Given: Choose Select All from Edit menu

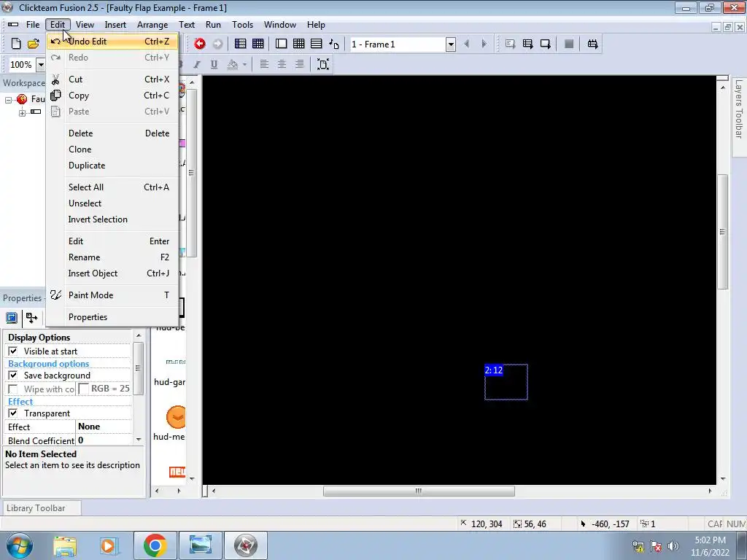Looking at the screenshot, I should [112, 187].
